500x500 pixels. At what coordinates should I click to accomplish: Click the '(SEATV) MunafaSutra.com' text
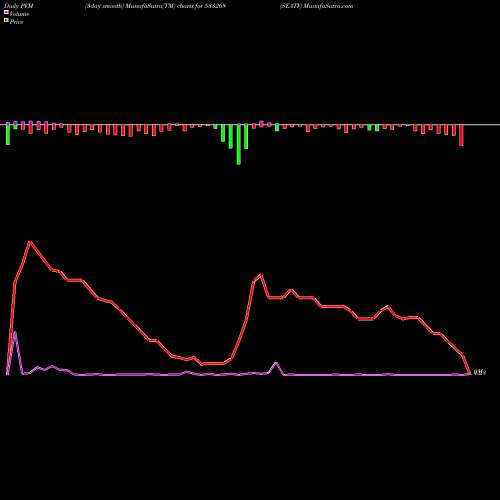[x=316, y=6]
